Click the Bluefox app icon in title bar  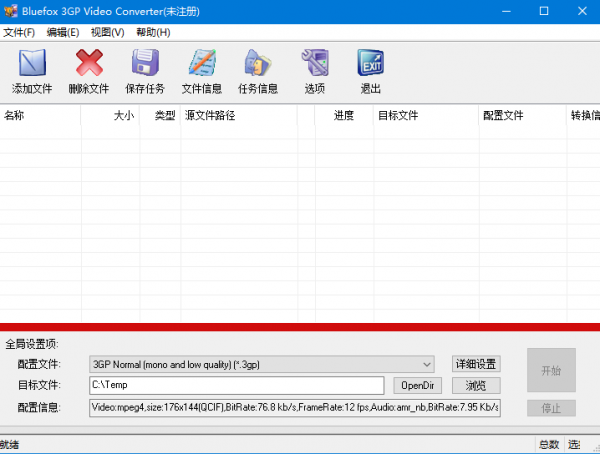[11, 11]
